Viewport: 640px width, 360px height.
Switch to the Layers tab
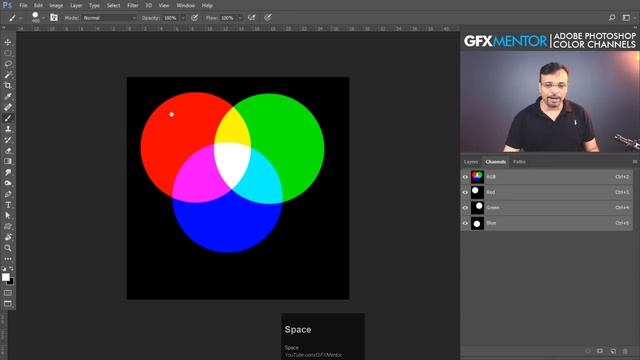pos(471,162)
